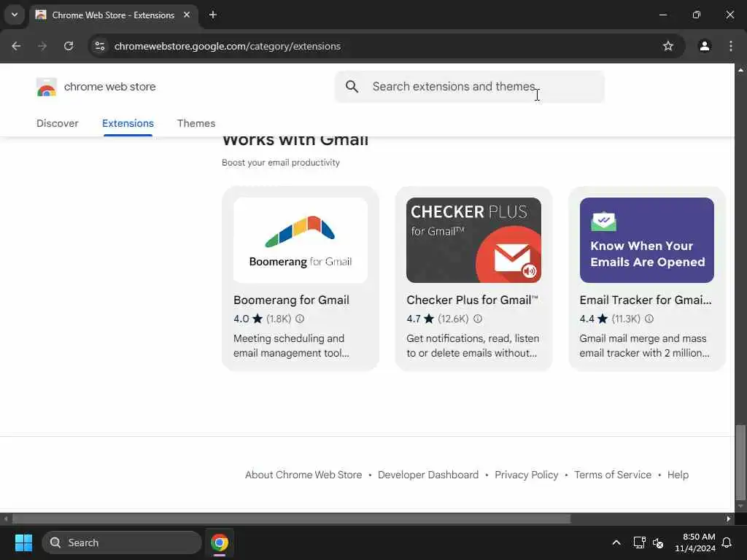Open the network status tray icon
This screenshot has height=560, width=747.
[639, 542]
